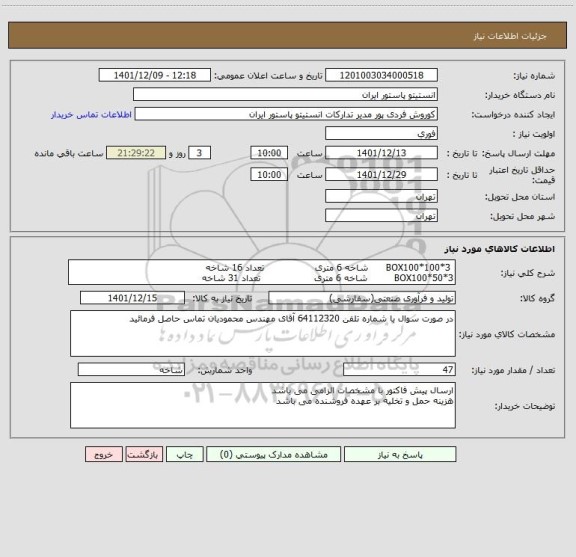576x557 pixels.
Task: Click the need date field 1401/12/15
Action: pyautogui.click(x=132, y=298)
